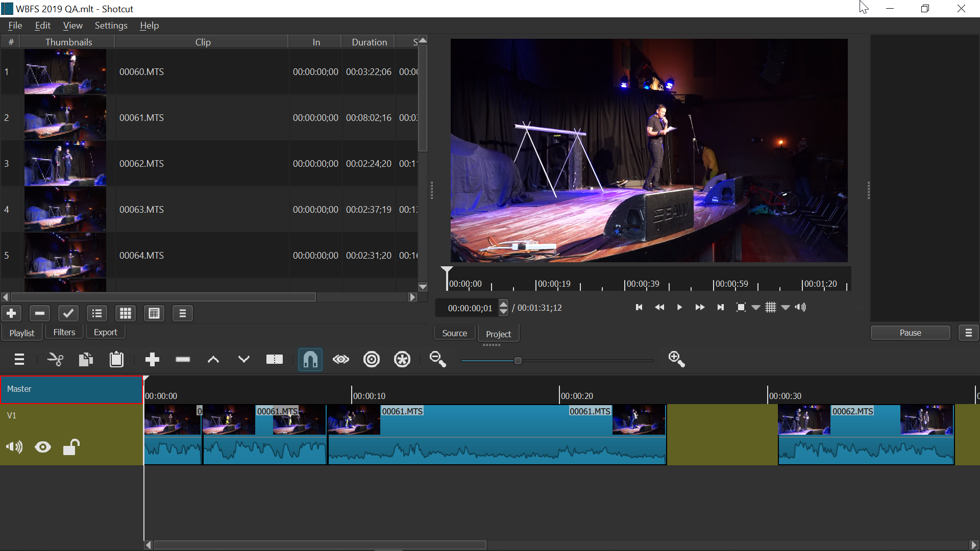This screenshot has height=551, width=980.
Task: Open the playlist menu icon
Action: point(182,313)
